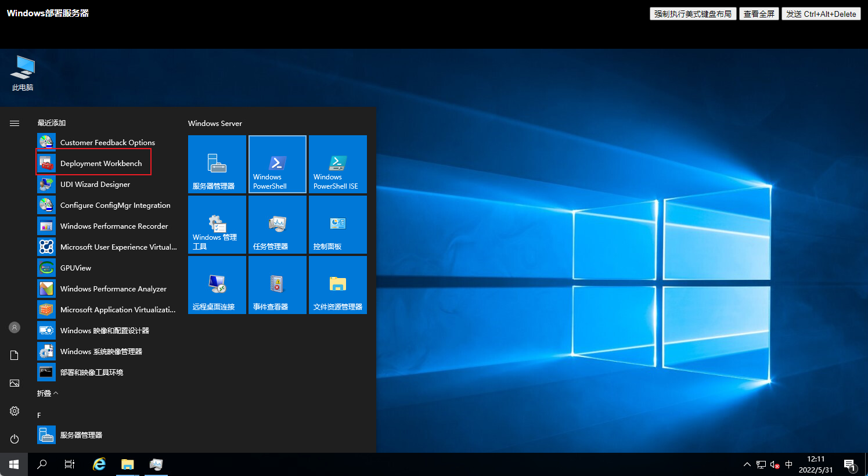
Task: Open UDI Wizard Designer
Action: [x=107, y=184]
